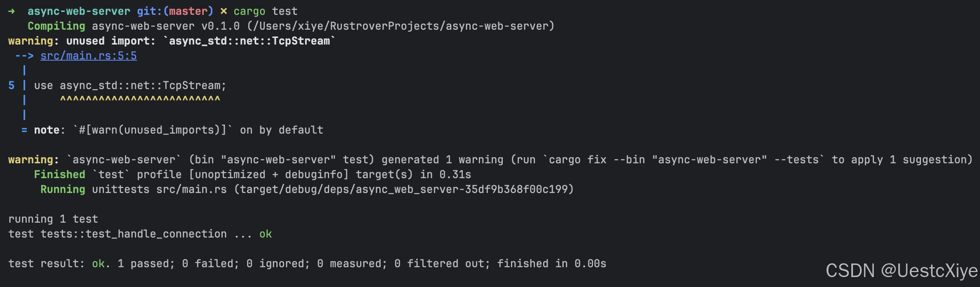Click the "cargo test" command text

coord(265,11)
